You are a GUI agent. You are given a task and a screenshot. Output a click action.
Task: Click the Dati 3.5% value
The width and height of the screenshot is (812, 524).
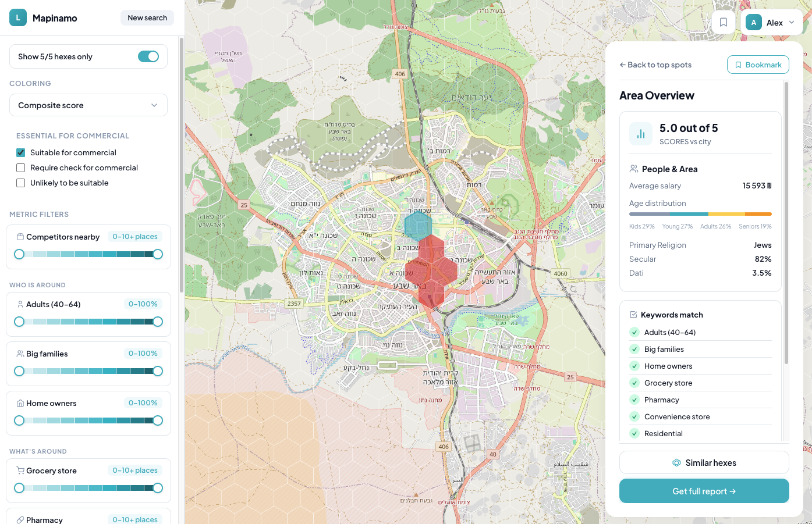coord(762,273)
